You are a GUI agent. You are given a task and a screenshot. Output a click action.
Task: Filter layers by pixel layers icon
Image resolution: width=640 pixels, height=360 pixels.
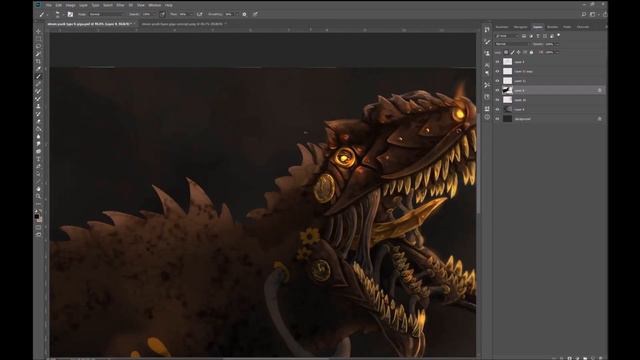[524, 36]
